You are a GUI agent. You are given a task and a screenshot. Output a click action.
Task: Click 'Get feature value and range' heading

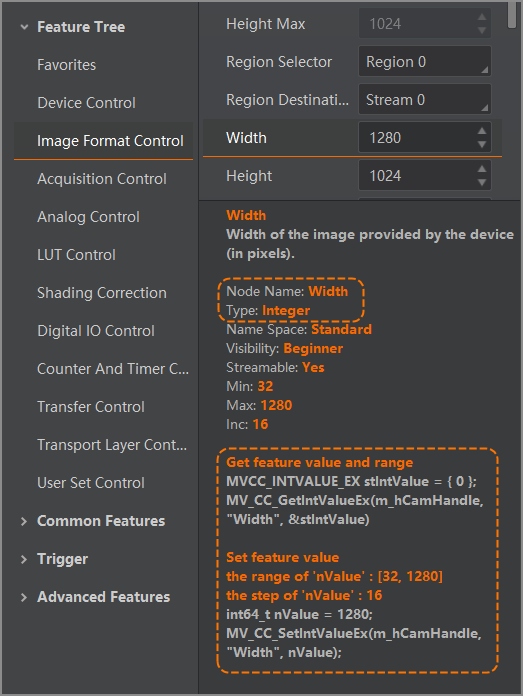point(320,463)
